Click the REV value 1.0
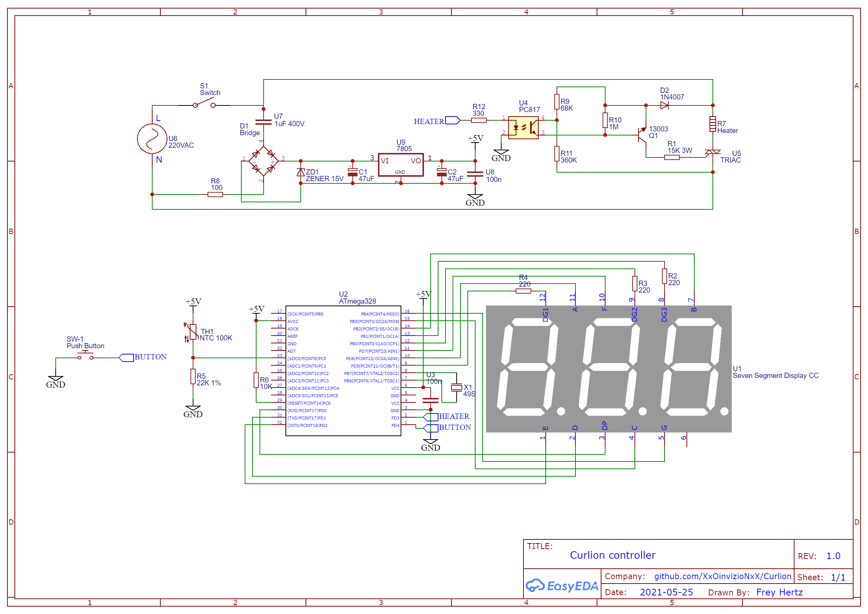 [833, 556]
